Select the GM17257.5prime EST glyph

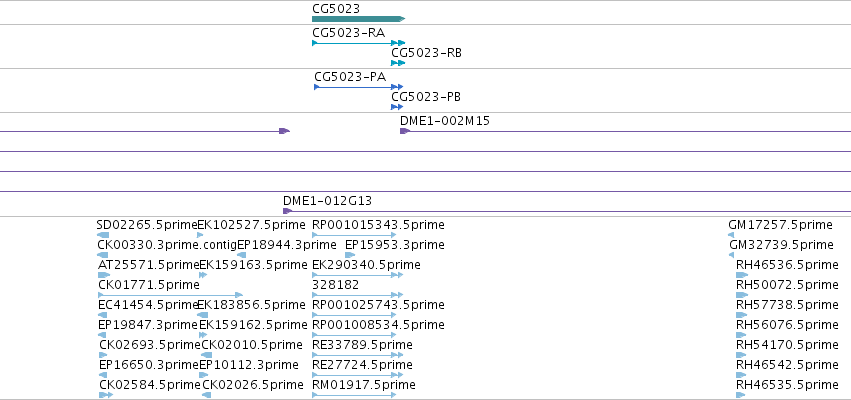tap(731, 235)
